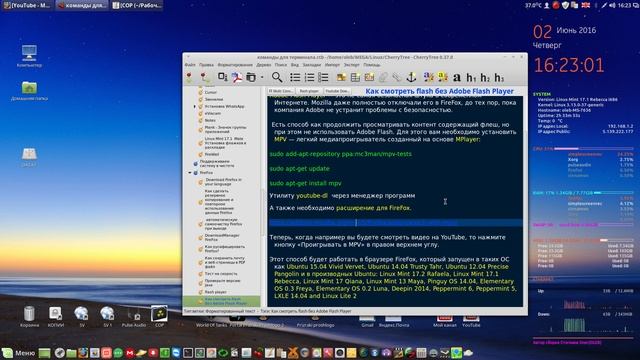The image size is (640, 360).
Task: Open the magnifier search tool
Action: [277, 77]
